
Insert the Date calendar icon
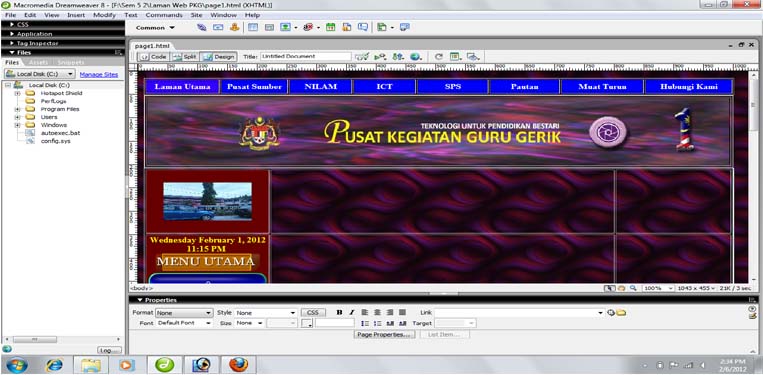point(331,28)
